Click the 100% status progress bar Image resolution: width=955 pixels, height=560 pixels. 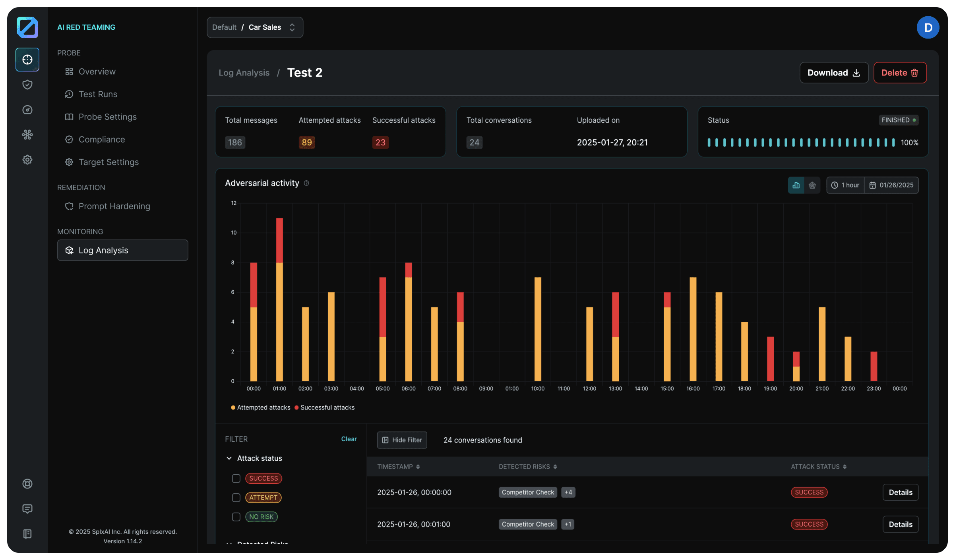click(x=801, y=142)
